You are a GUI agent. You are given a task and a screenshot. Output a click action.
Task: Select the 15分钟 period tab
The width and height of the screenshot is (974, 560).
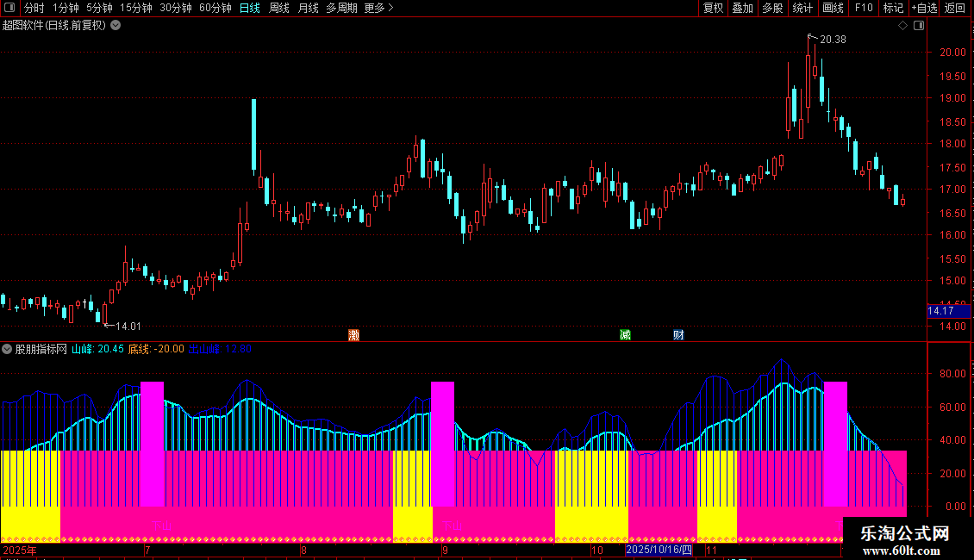pyautogui.click(x=136, y=8)
